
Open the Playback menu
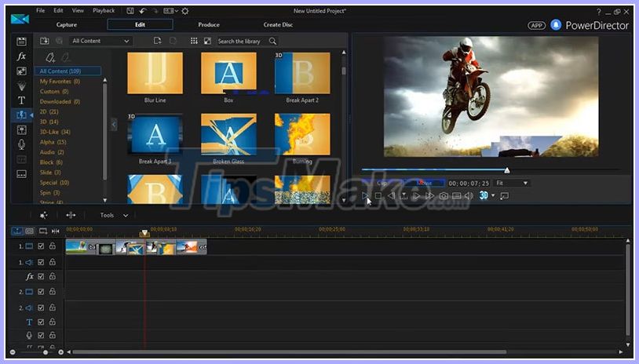coord(104,10)
